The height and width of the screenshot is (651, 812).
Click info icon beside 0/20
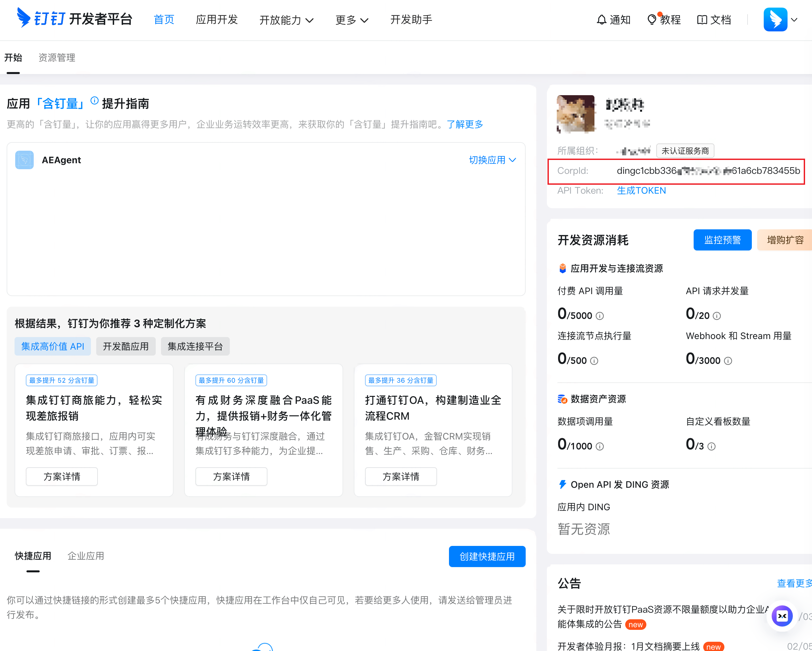point(717,316)
